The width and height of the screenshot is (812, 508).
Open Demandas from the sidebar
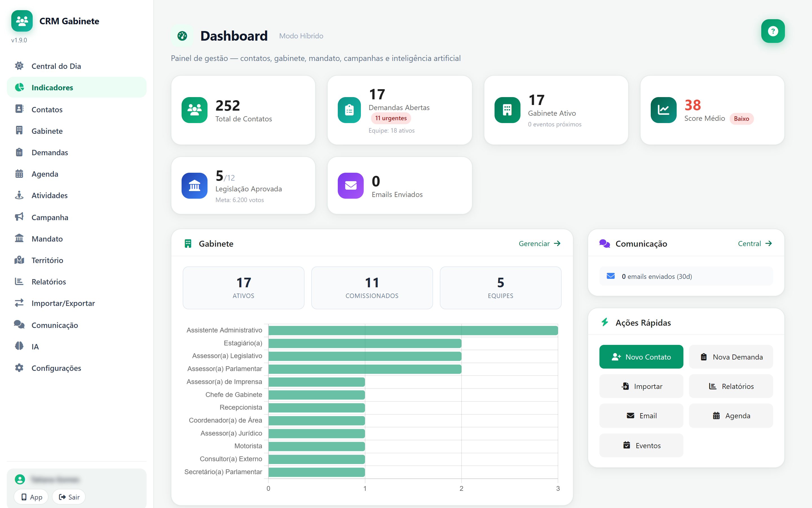pyautogui.click(x=76, y=152)
